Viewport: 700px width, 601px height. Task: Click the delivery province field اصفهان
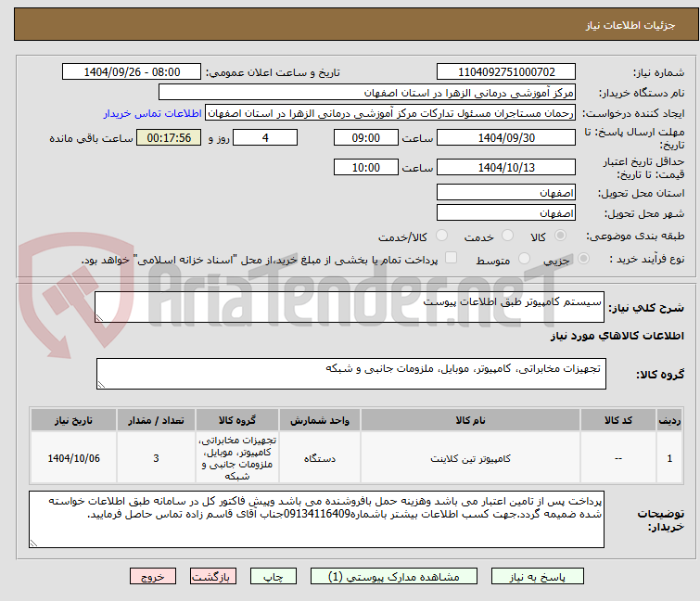[506, 192]
